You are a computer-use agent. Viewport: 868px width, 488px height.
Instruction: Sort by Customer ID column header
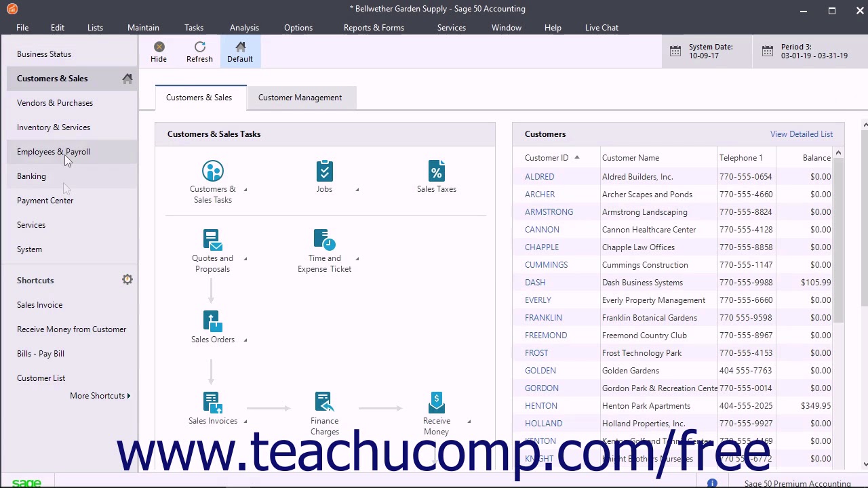coord(547,158)
